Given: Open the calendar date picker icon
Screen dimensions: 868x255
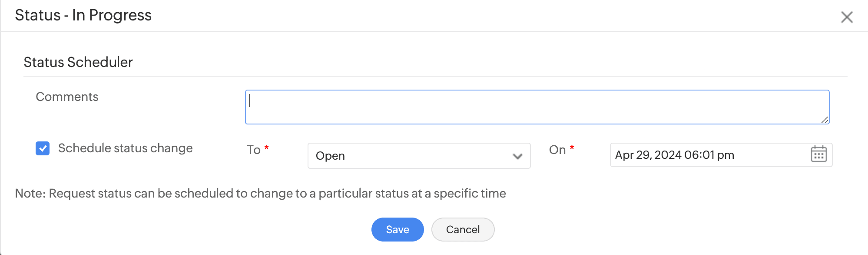Looking at the screenshot, I should pos(818,154).
